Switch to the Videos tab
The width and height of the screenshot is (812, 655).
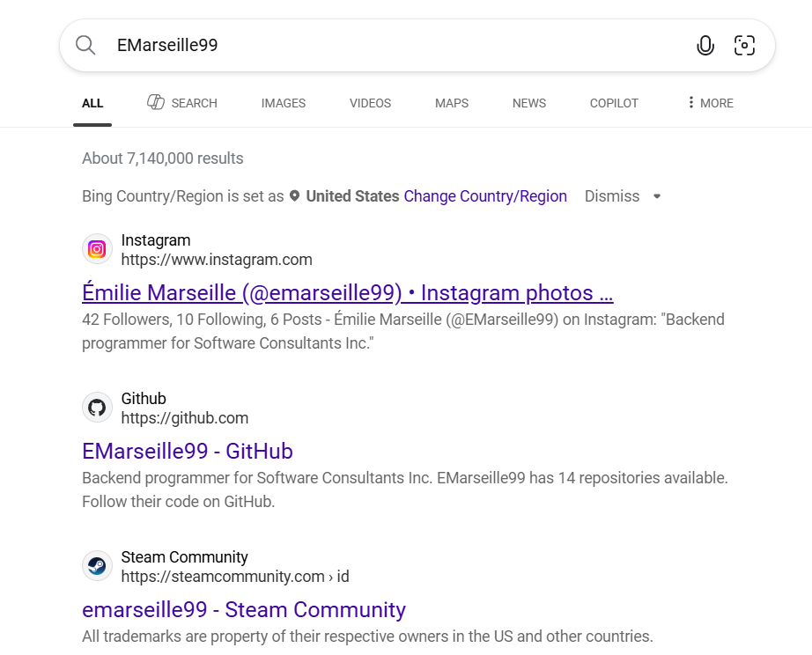click(x=370, y=103)
